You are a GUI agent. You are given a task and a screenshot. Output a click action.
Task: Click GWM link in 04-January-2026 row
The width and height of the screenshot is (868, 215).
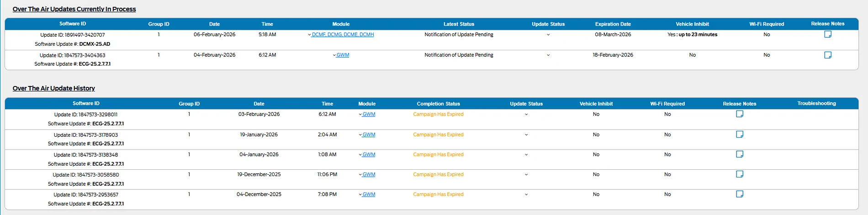(369, 155)
